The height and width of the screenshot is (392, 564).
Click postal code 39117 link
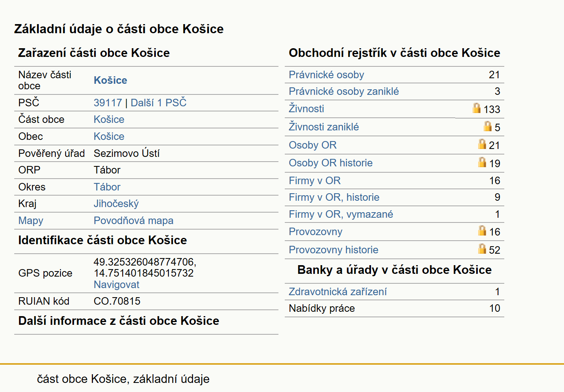tap(108, 103)
